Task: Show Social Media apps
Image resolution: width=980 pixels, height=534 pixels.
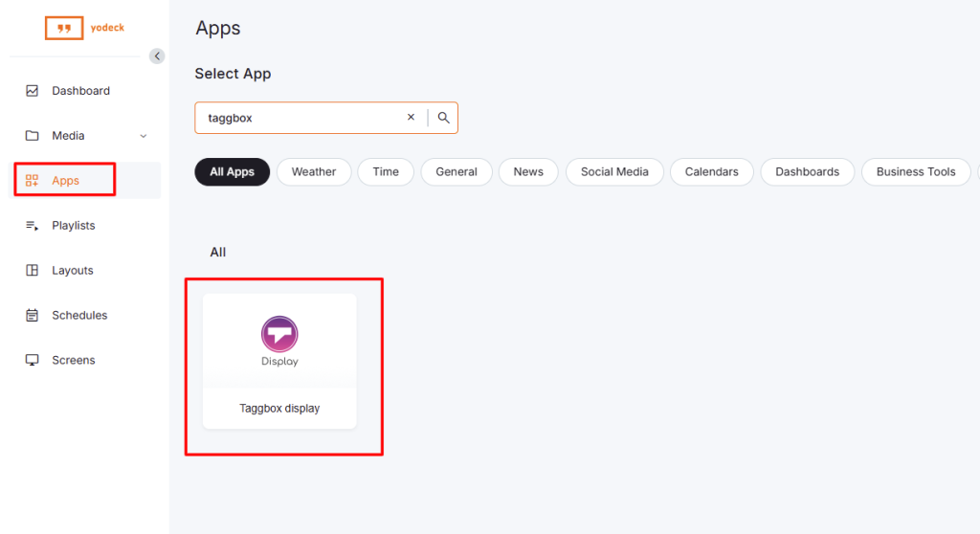Action: coord(614,172)
